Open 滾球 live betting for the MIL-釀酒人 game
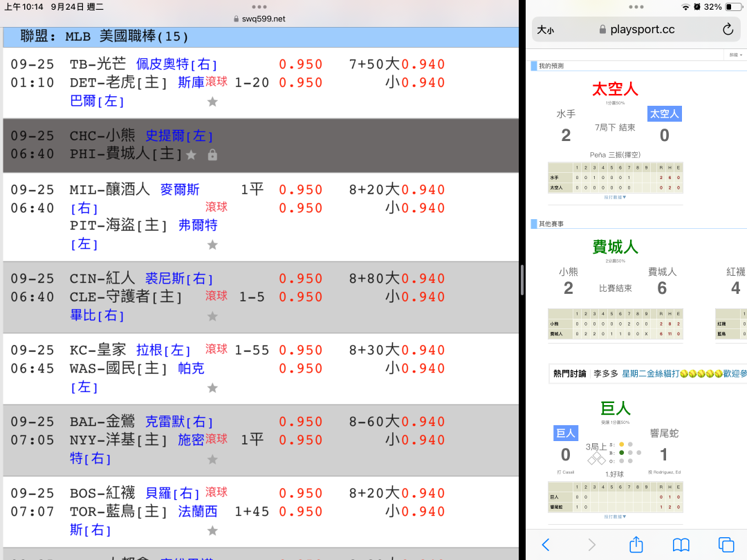 (216, 207)
